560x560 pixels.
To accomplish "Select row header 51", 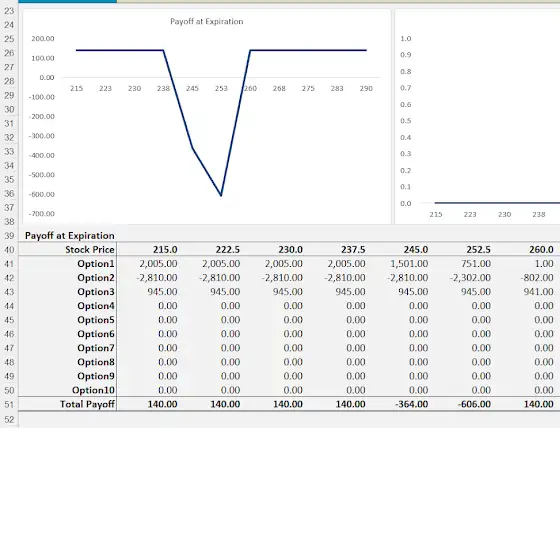I will (x=9, y=405).
